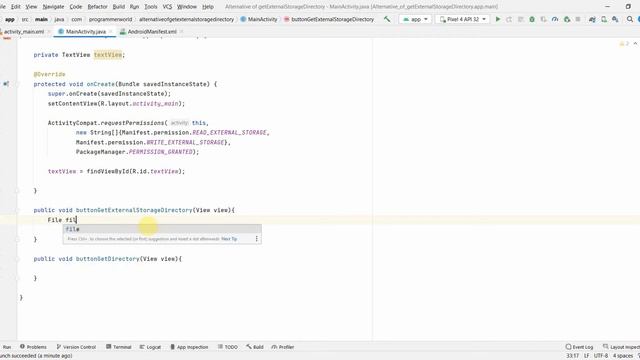The width and height of the screenshot is (640, 360).
Task: Click the MainActivity class breadcrumb
Action: 259,19
